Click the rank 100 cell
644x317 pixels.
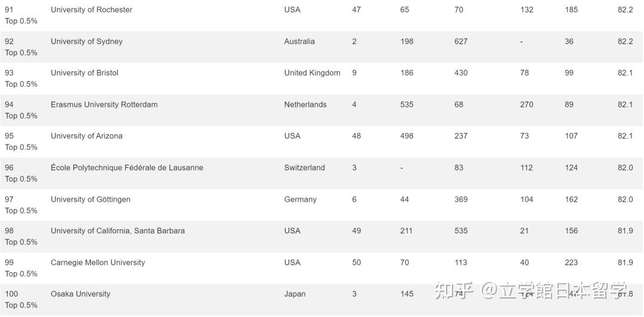(11, 294)
